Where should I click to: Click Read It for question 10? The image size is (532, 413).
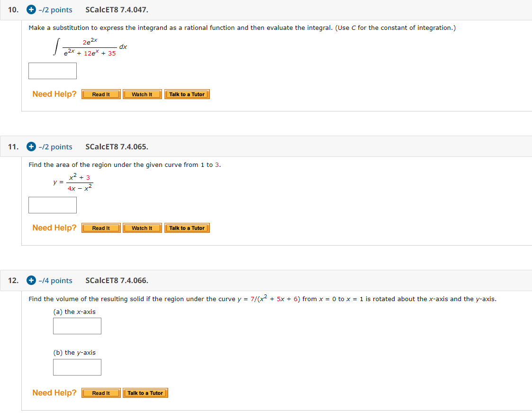tap(100, 94)
